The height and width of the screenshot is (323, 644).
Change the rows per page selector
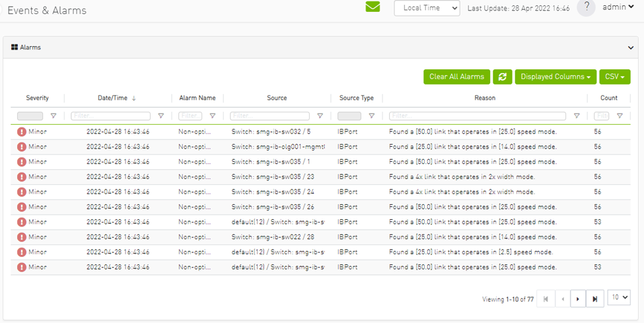(618, 298)
